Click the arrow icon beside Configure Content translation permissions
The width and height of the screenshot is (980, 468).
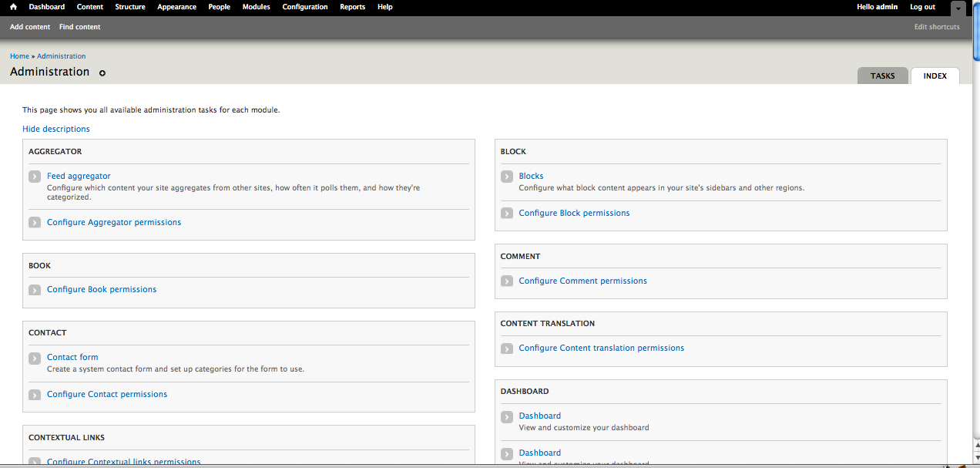point(506,348)
